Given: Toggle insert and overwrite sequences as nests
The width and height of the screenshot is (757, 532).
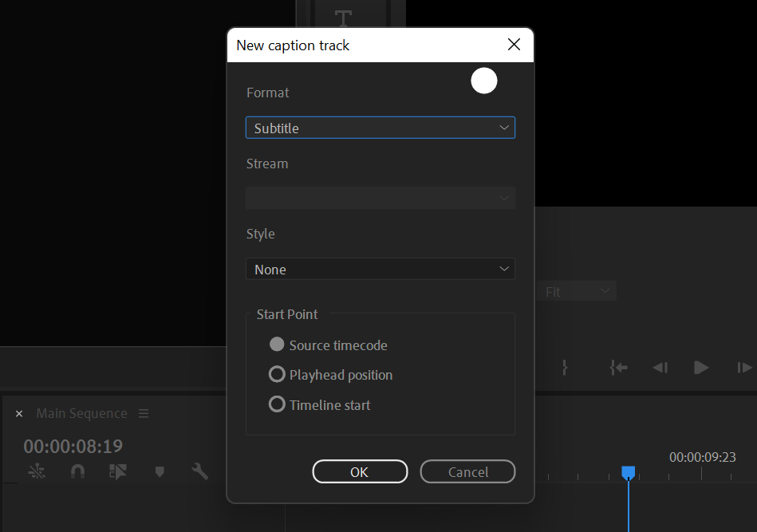Looking at the screenshot, I should coord(37,471).
